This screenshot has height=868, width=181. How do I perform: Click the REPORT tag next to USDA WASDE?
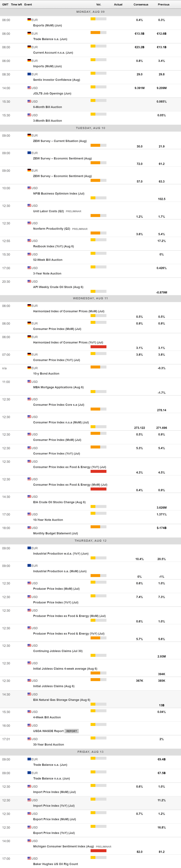(x=72, y=731)
